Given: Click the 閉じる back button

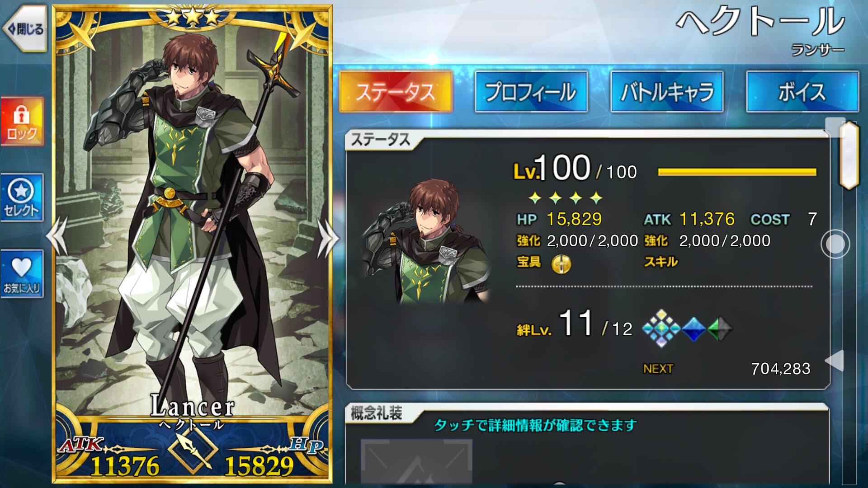Looking at the screenshot, I should 25,29.
